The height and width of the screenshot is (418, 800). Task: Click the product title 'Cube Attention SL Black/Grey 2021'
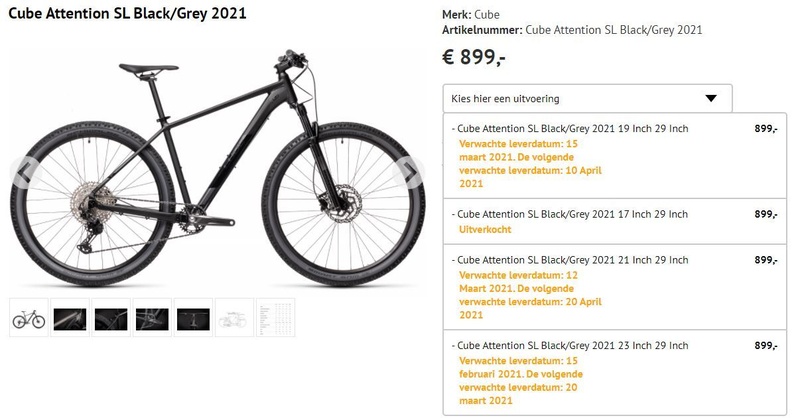pyautogui.click(x=127, y=14)
